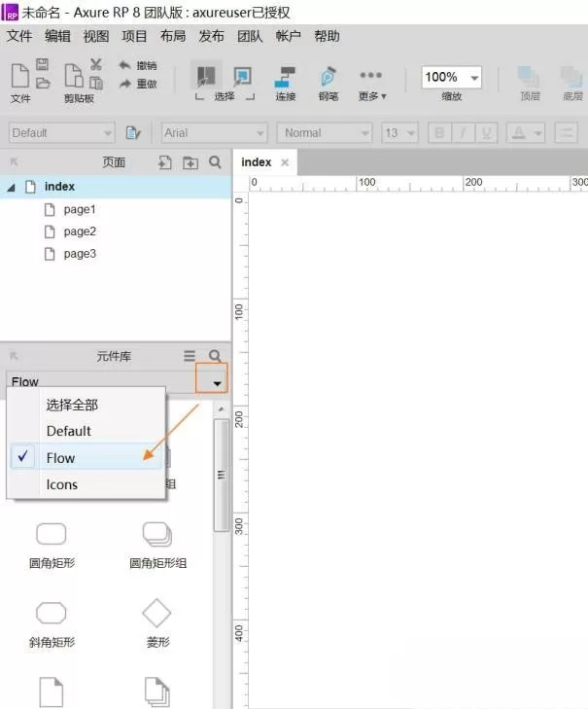The image size is (588, 709).
Task: Activate the 连接 connector tool
Action: (285, 84)
